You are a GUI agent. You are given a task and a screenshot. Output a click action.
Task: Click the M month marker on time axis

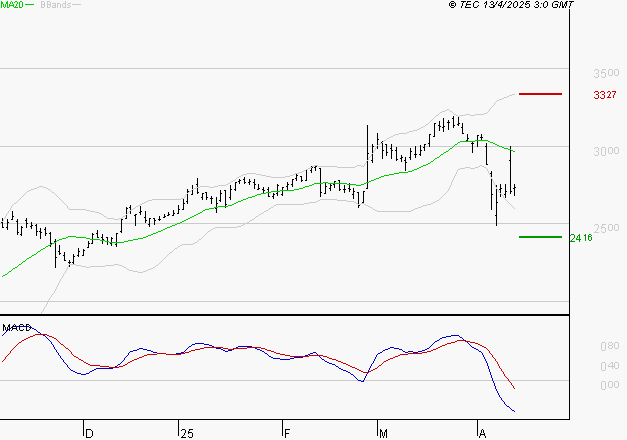pos(384,433)
